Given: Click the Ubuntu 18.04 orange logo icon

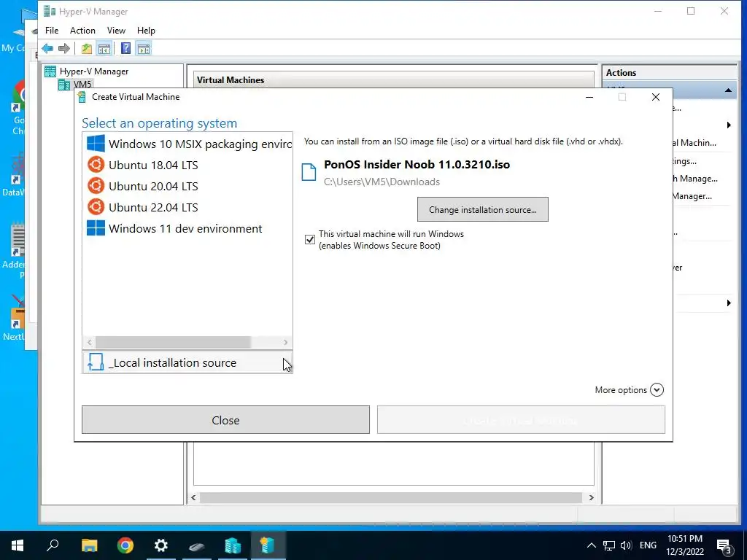Looking at the screenshot, I should [96, 165].
